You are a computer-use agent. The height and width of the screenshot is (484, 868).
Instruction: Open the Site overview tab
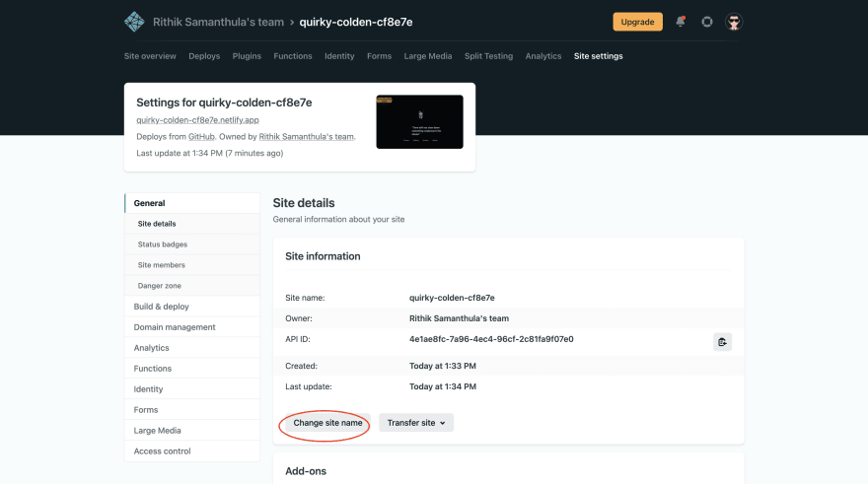coord(150,56)
